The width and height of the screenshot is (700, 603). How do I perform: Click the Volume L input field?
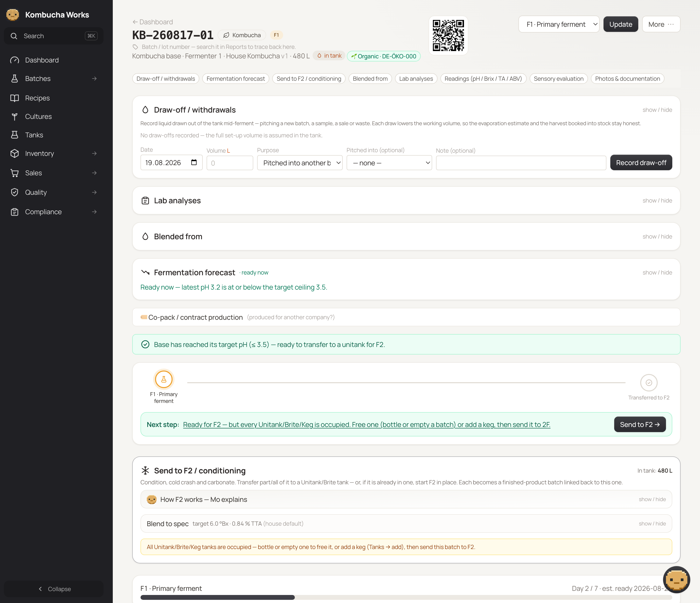pyautogui.click(x=230, y=163)
